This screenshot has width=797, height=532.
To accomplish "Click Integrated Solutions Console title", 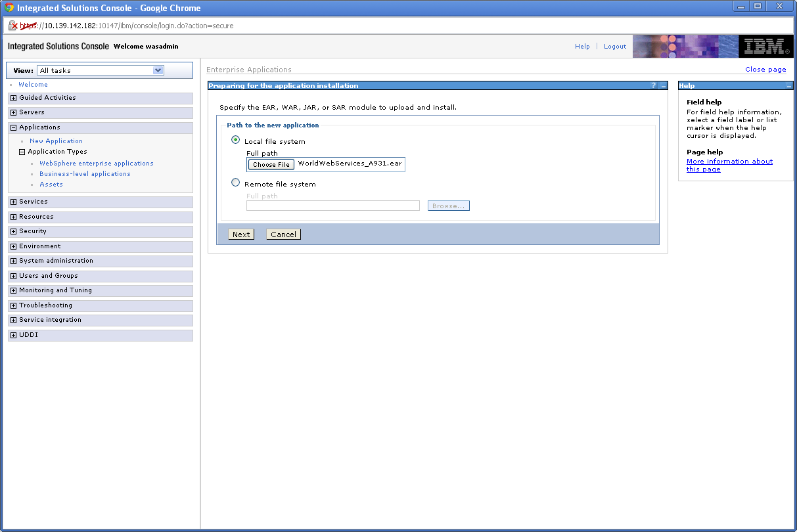I will click(x=58, y=47).
